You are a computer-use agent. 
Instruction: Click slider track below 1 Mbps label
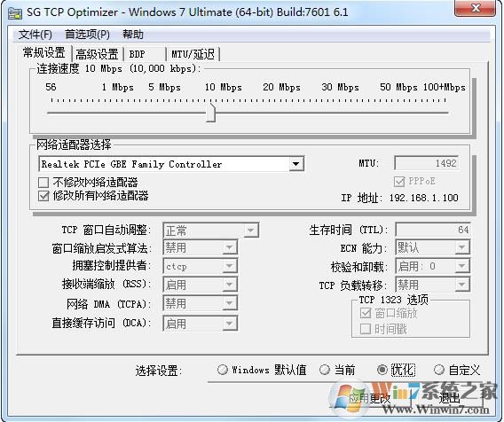click(x=118, y=113)
